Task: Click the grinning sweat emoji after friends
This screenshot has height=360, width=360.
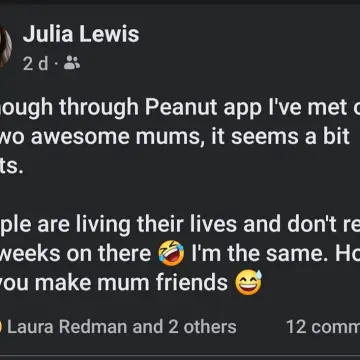Action: (x=248, y=283)
